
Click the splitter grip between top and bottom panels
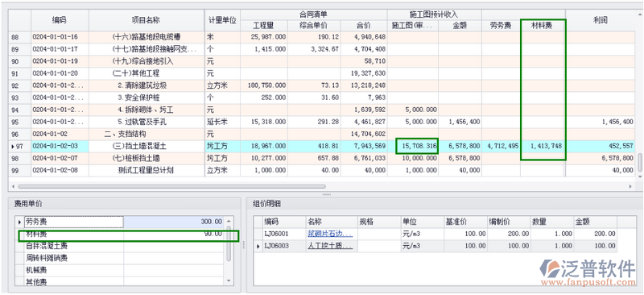click(x=326, y=194)
